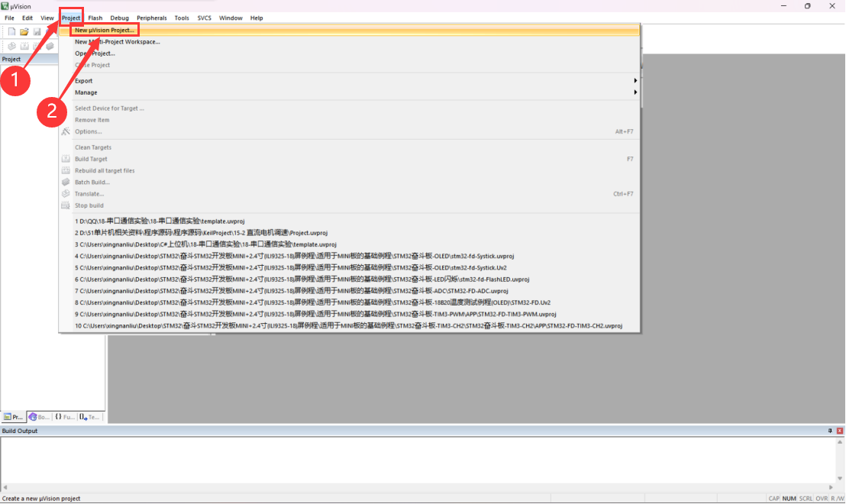846x504 pixels.
Task: Click the Batch Build menu icon
Action: point(66,183)
